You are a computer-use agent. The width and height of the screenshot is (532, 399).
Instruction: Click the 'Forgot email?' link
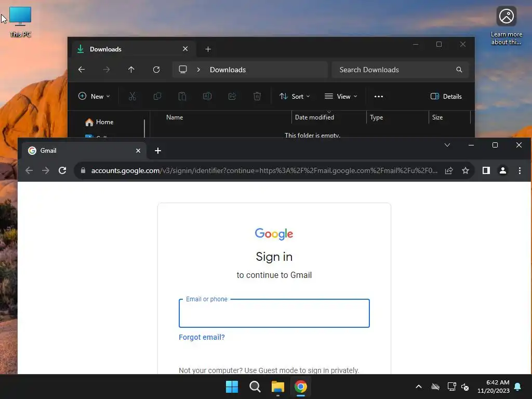click(x=202, y=337)
